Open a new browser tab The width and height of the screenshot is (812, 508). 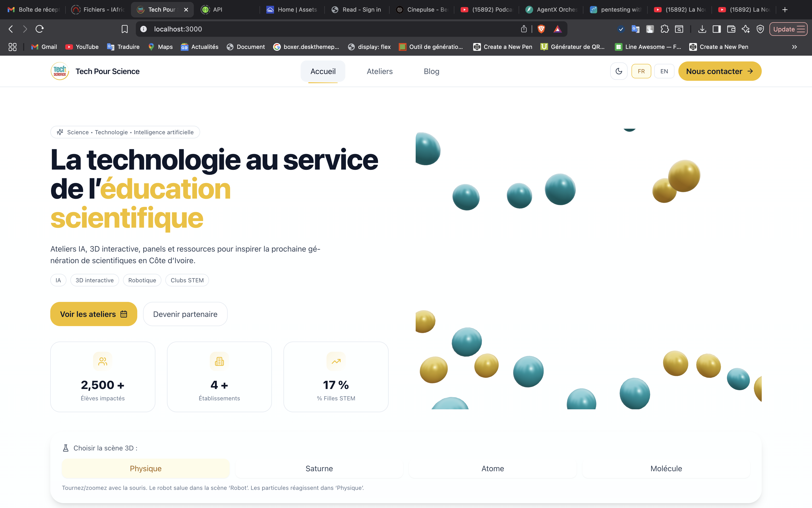pyautogui.click(x=784, y=9)
